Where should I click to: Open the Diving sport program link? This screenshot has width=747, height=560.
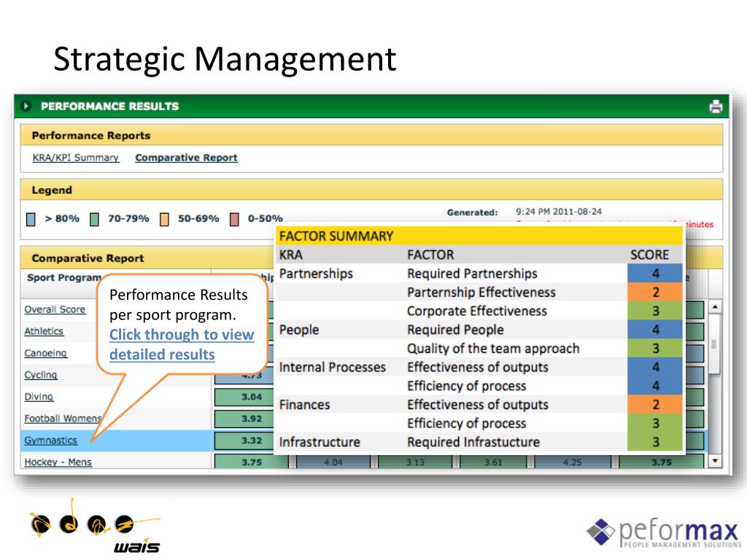[39, 397]
